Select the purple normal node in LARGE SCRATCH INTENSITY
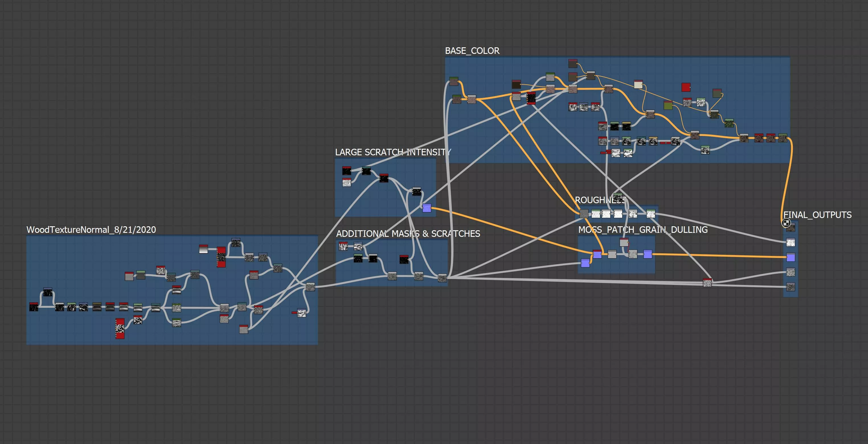 [x=427, y=208]
